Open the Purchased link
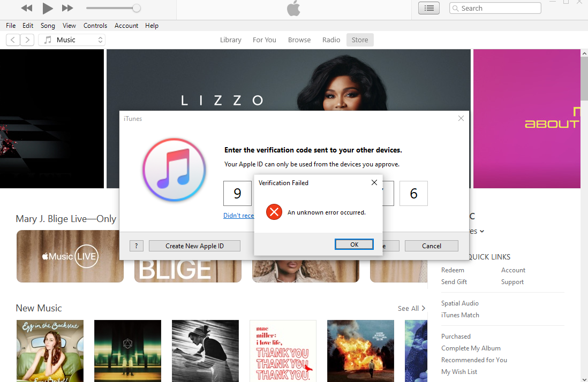Viewport: 588px width, 382px height. coord(456,337)
